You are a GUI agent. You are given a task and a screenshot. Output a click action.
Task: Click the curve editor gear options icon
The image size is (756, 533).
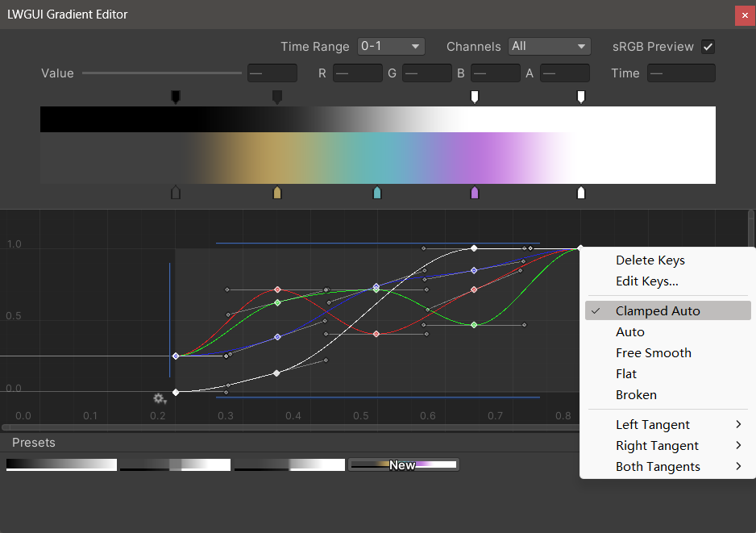[160, 398]
